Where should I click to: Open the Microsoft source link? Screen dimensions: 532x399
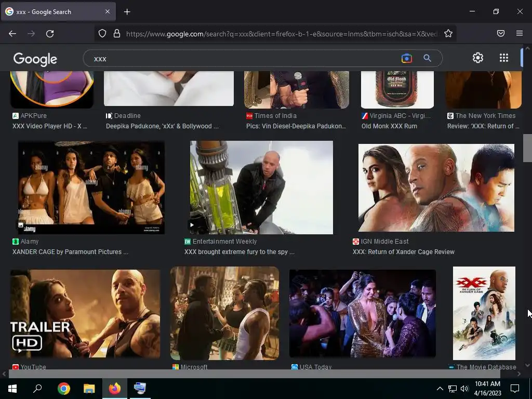point(190,367)
